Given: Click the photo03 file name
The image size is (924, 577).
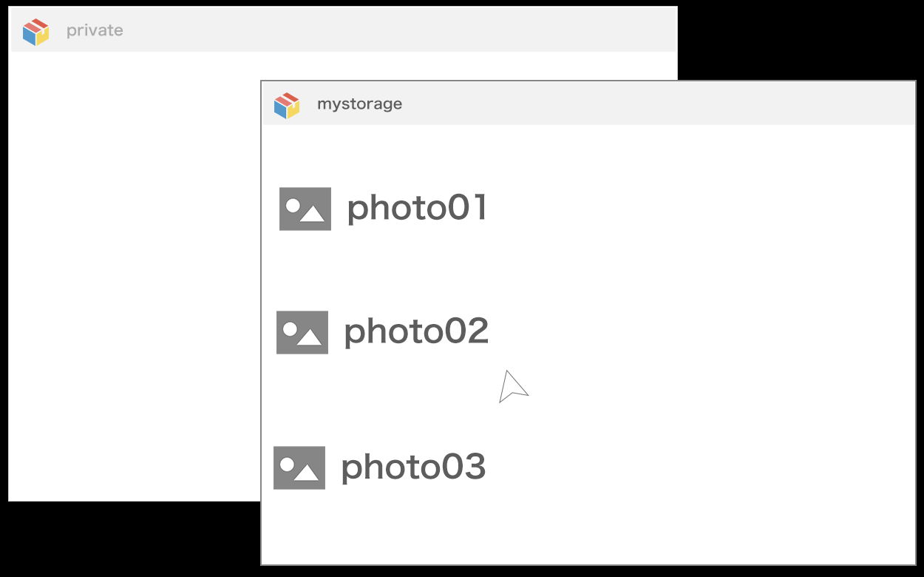Looking at the screenshot, I should (413, 468).
